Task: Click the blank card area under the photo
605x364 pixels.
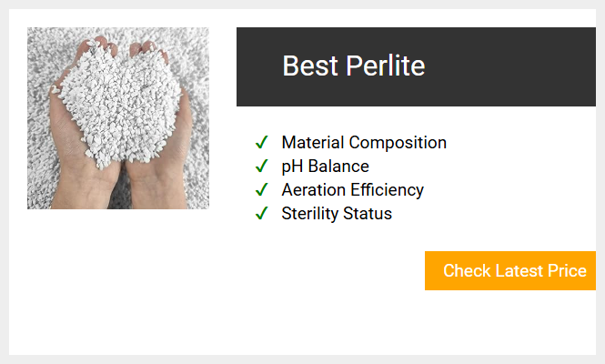Action: [118, 282]
